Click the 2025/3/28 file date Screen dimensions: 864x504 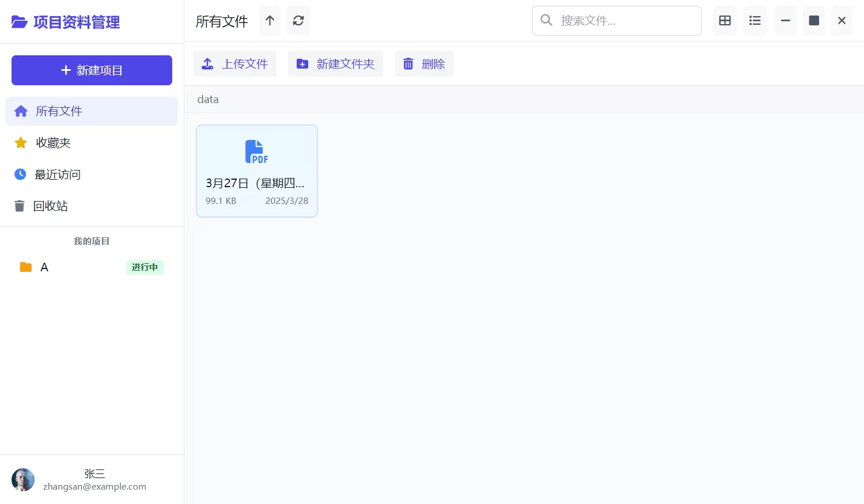pyautogui.click(x=286, y=201)
